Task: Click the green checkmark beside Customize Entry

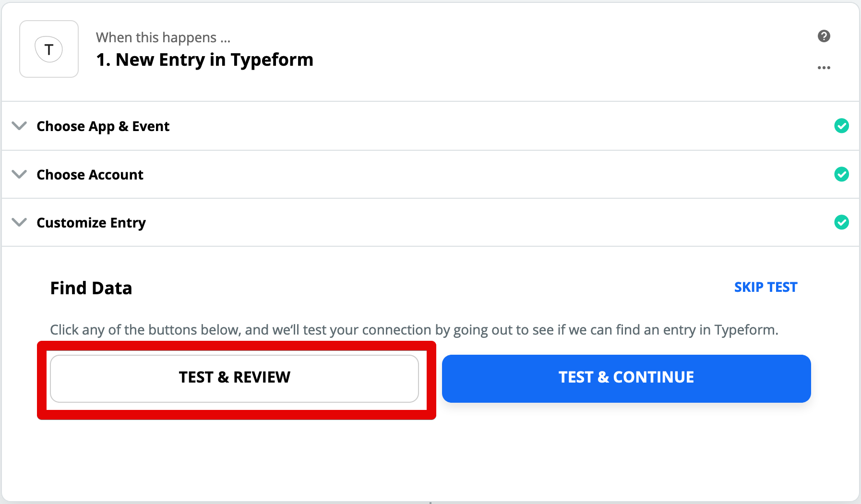Action: pos(841,222)
